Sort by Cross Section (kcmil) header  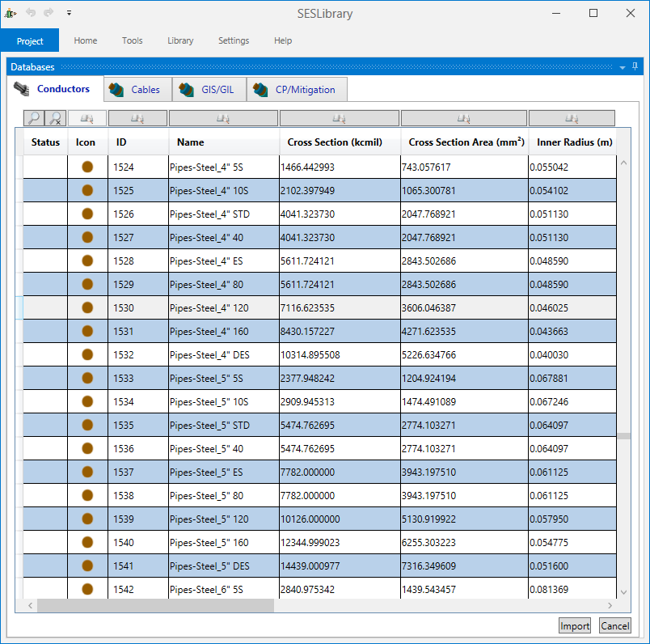point(340,142)
